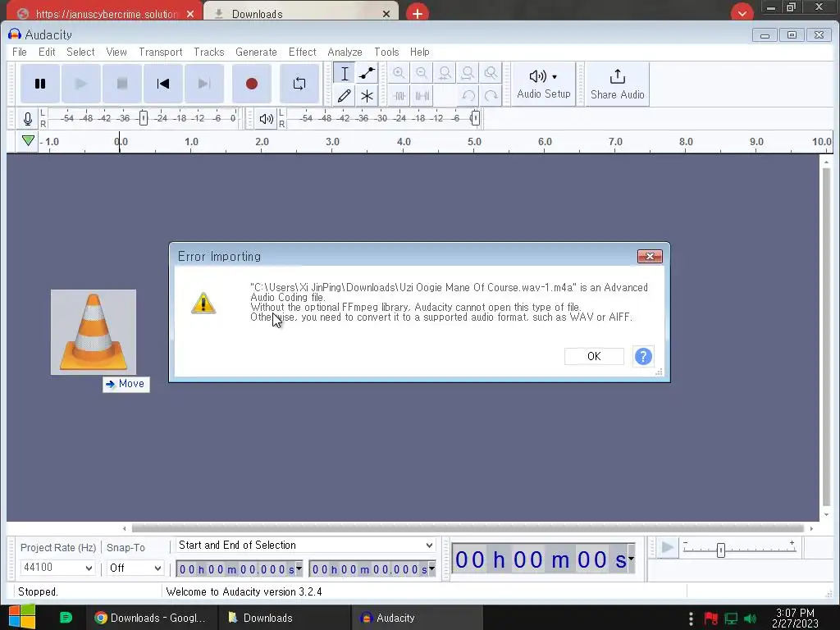Start recording with the red Record button
Viewport: 840px width, 630px height.
click(x=252, y=84)
